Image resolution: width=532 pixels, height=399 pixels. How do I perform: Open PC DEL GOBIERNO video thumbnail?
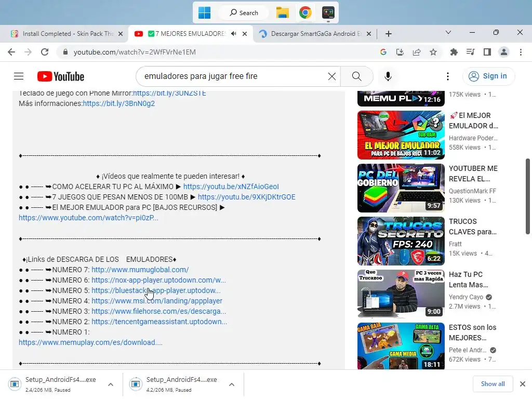coord(401,188)
